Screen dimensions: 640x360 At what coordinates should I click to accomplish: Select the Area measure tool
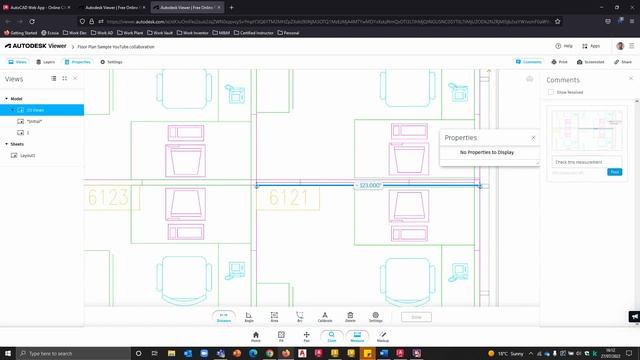pyautogui.click(x=274, y=317)
